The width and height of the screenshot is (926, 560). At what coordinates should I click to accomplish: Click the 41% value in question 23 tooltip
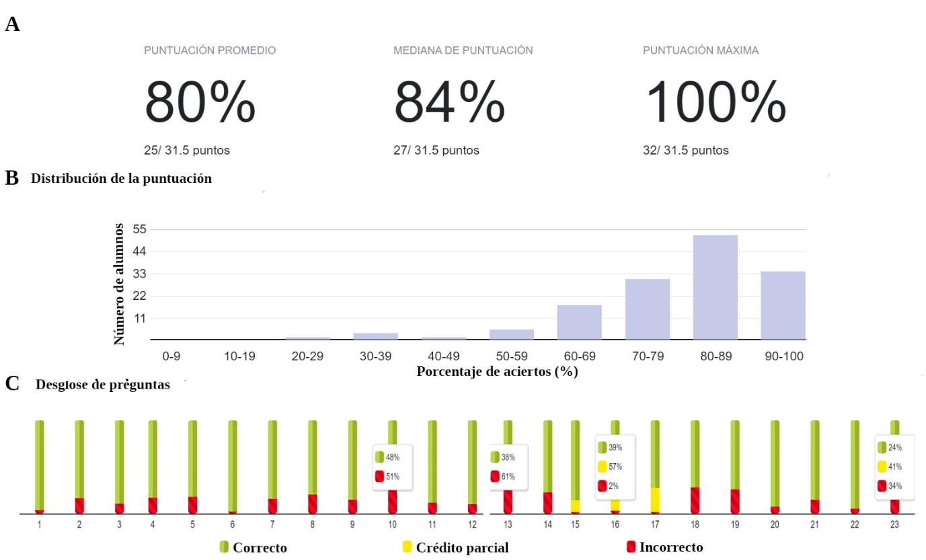click(895, 467)
